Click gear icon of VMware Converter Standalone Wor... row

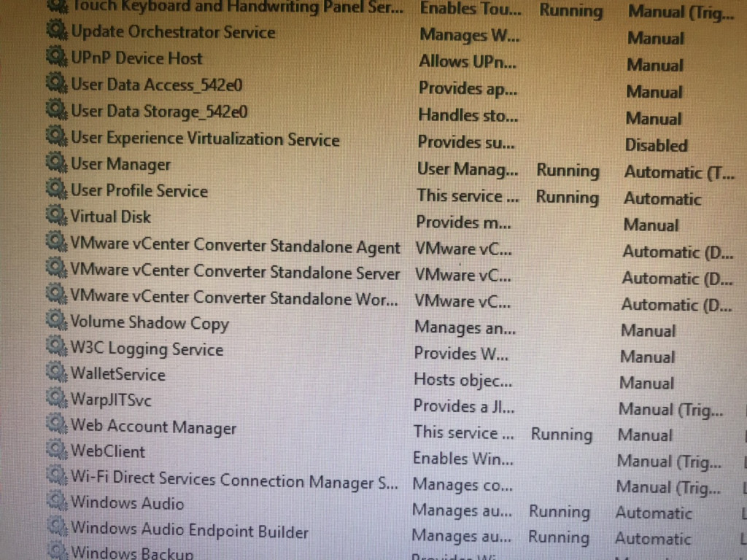tap(56, 293)
